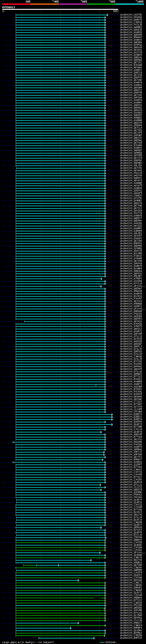Select the UniRef100_Q06FM0 label
Viewport: 146px width, 644px height.
[x=131, y=422]
